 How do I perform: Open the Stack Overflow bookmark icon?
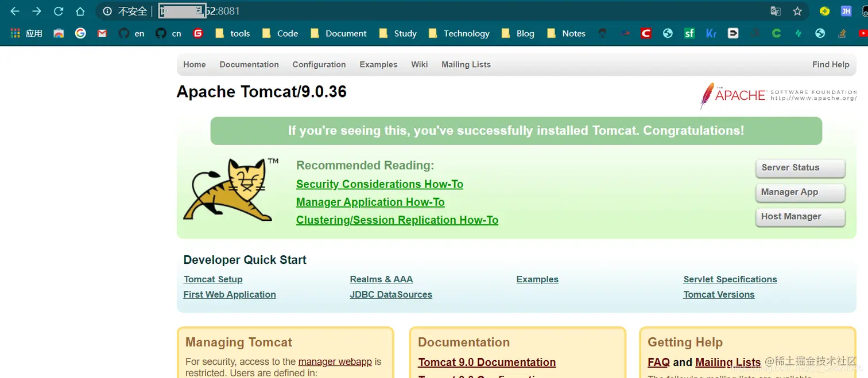point(842,33)
